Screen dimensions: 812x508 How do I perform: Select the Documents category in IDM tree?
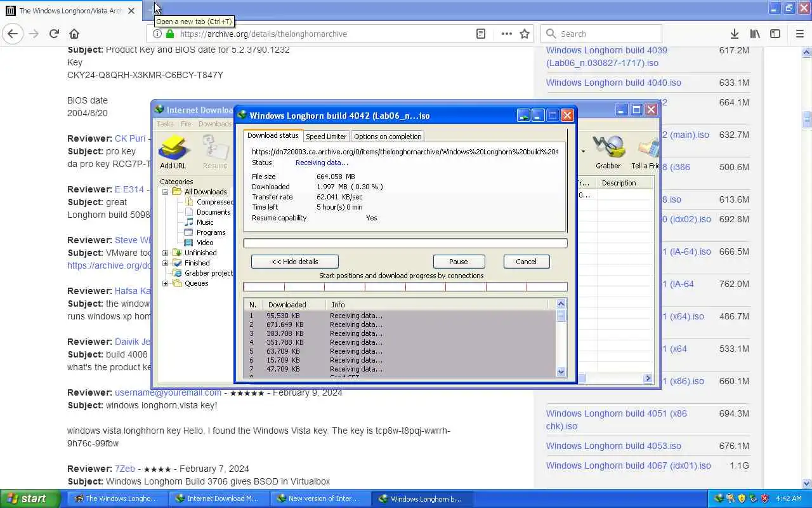(x=213, y=212)
